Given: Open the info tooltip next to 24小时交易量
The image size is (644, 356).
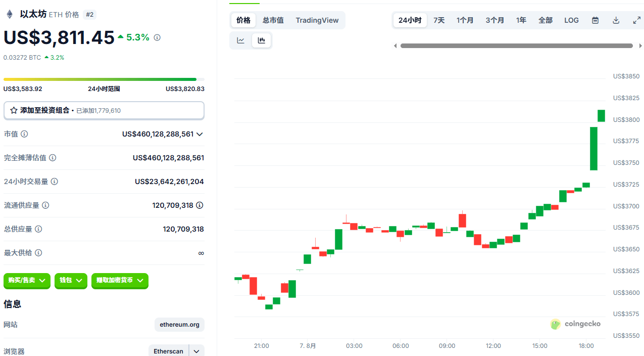Looking at the screenshot, I should (55, 182).
